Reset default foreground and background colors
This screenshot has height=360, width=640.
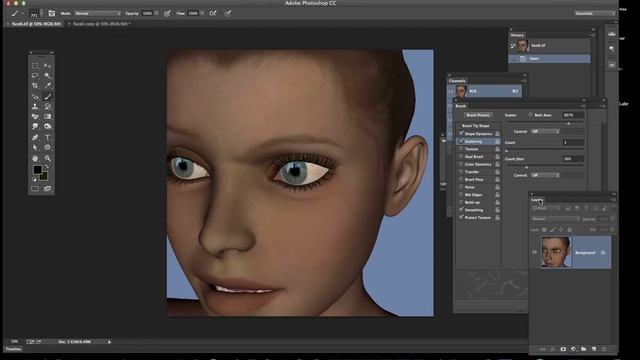click(34, 179)
